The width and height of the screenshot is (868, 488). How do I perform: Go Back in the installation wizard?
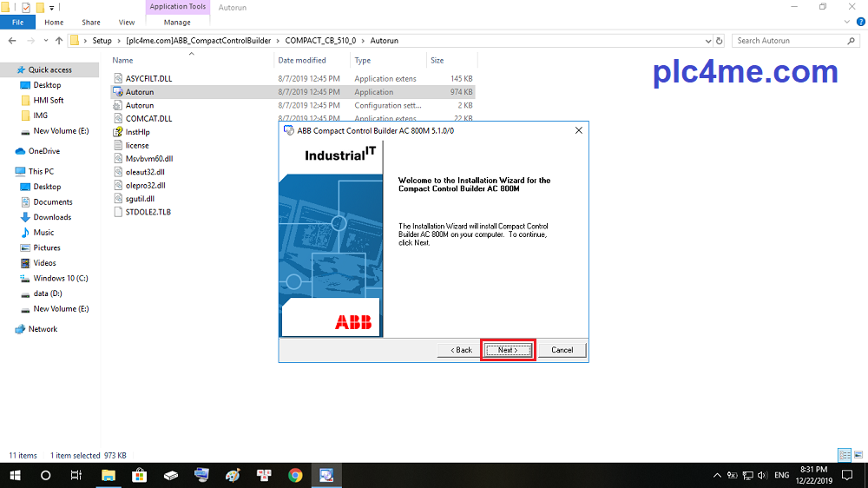click(461, 350)
